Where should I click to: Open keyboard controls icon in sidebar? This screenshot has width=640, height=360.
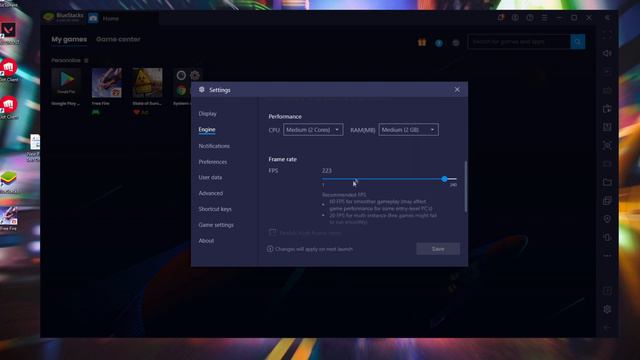607,90
